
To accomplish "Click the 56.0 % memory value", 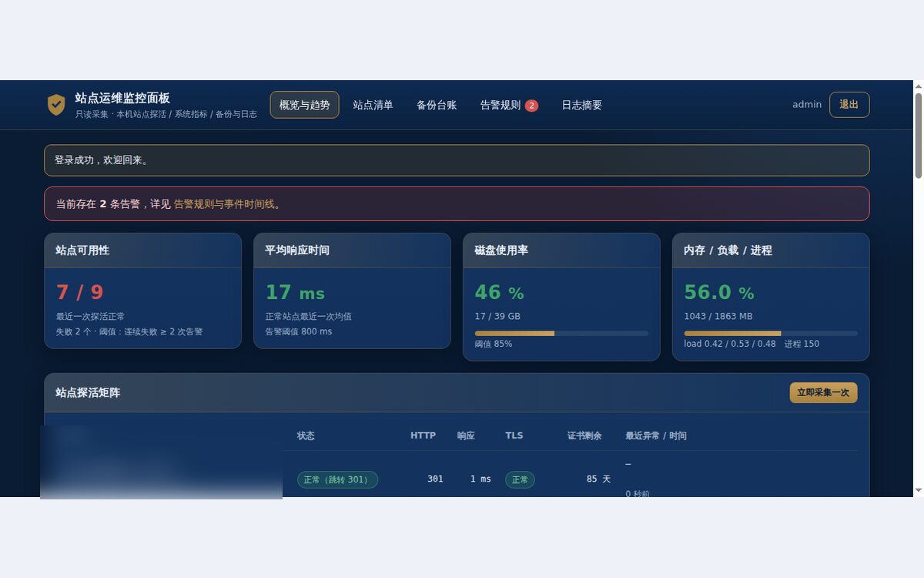I will pyautogui.click(x=719, y=293).
